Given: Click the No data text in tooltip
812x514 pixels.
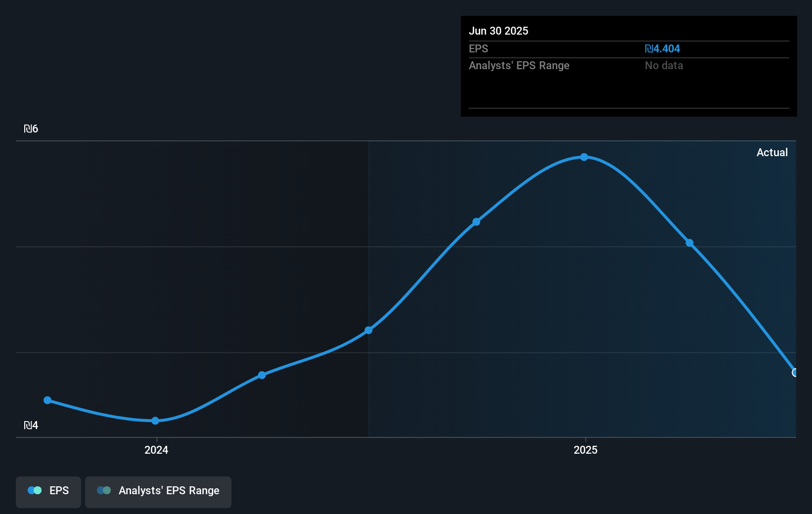Looking at the screenshot, I should 664,65.
